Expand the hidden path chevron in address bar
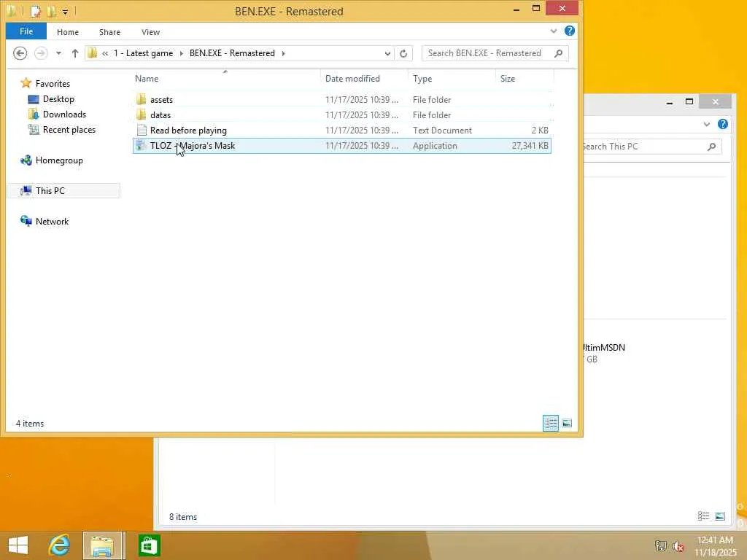 tap(105, 53)
